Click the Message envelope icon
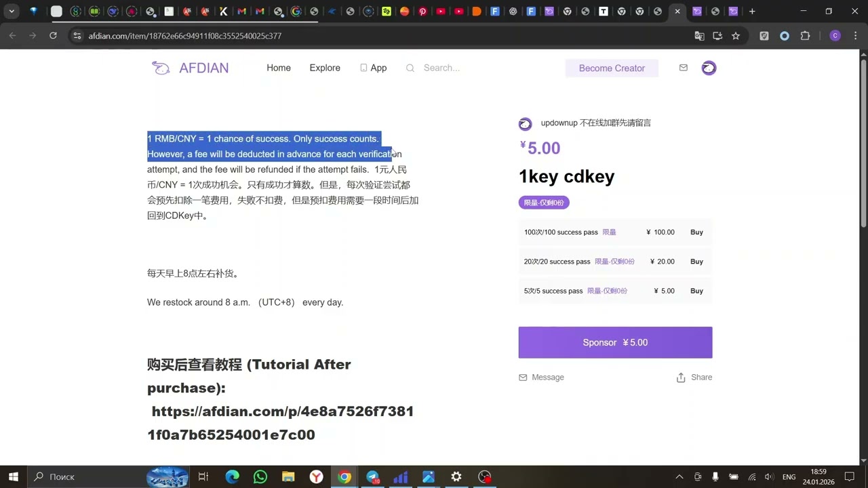 click(523, 378)
